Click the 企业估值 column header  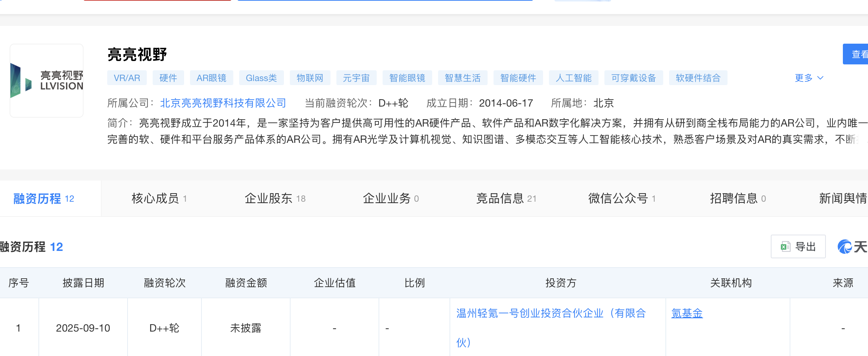pos(335,283)
